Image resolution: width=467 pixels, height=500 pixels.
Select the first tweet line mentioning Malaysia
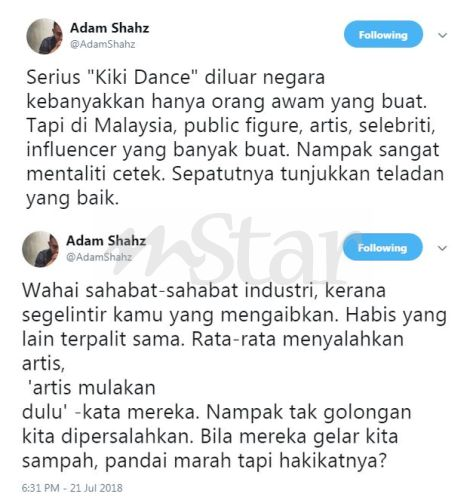click(231, 126)
